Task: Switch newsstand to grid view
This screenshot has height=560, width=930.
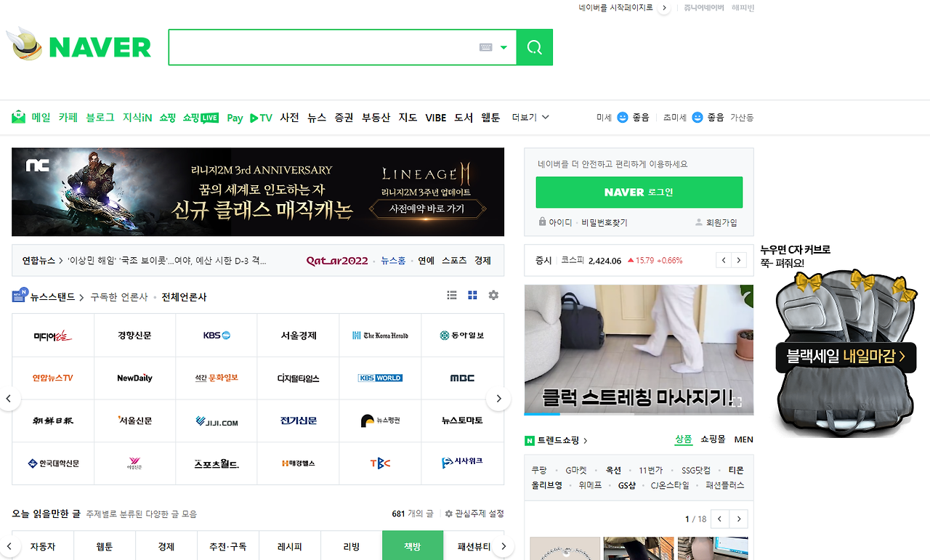Action: 472,295
